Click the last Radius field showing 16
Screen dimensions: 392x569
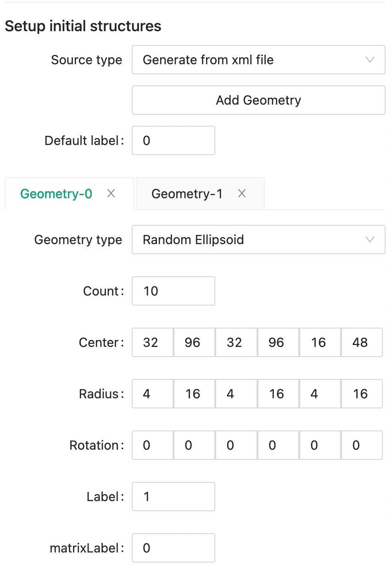361,394
